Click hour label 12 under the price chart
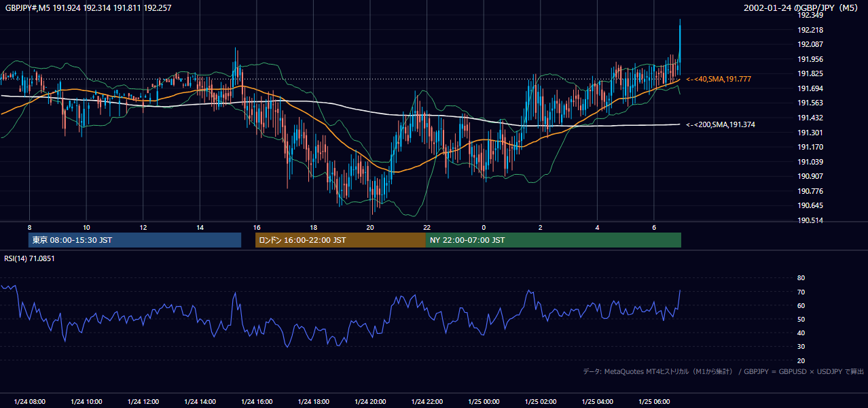This screenshot has width=868, height=408. [143, 227]
